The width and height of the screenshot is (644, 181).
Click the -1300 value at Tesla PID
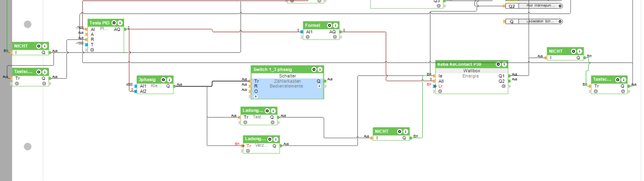pyautogui.click(x=80, y=43)
